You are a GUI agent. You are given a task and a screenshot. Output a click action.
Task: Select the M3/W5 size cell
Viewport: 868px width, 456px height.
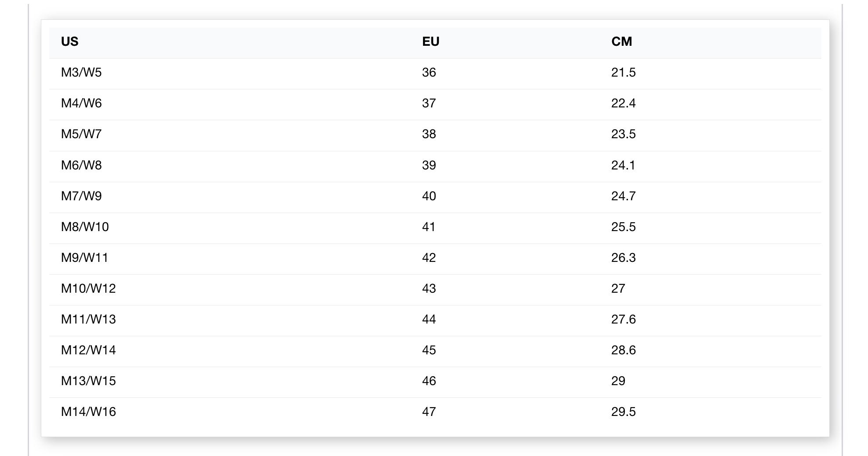81,72
